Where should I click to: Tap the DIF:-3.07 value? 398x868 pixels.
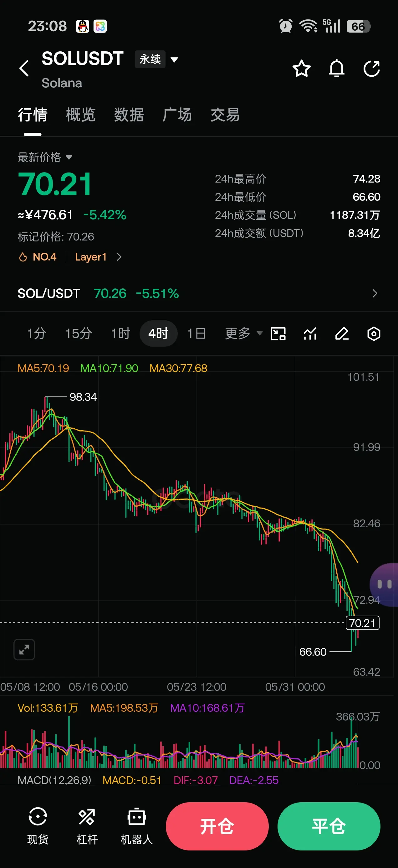pos(196,780)
